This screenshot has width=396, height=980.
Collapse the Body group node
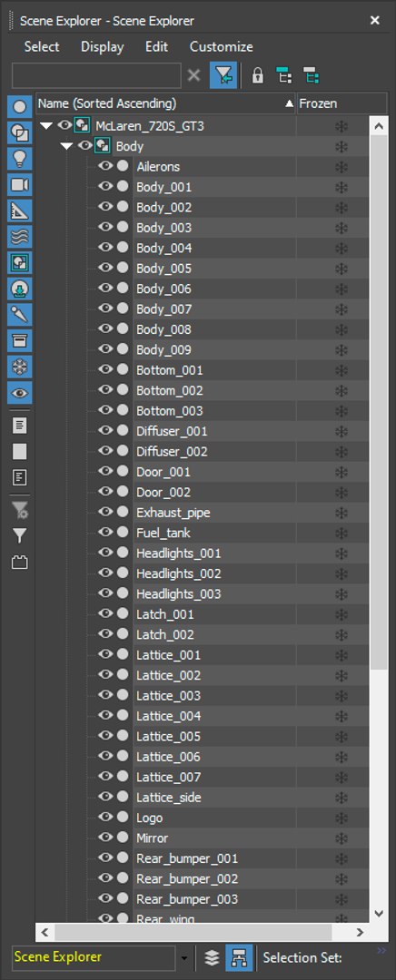point(67,146)
